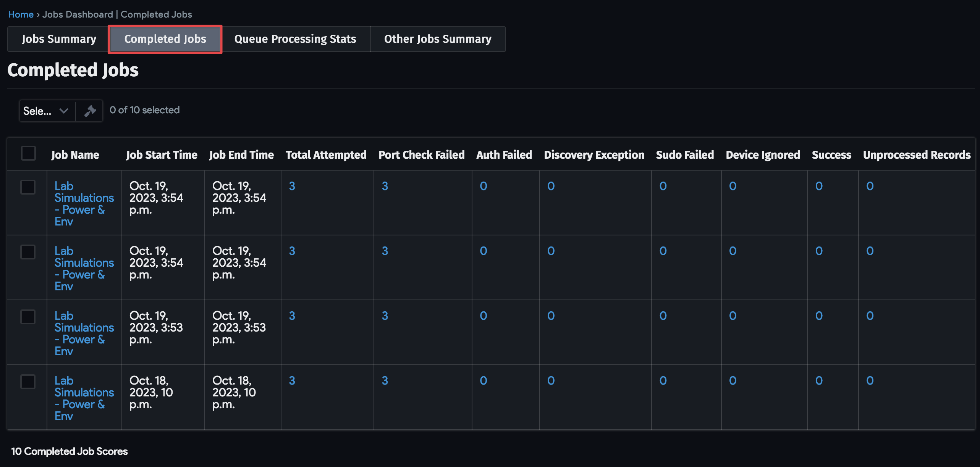Click Unprocessed Records 0 in first row
Image resolution: width=980 pixels, height=467 pixels.
coord(870,186)
